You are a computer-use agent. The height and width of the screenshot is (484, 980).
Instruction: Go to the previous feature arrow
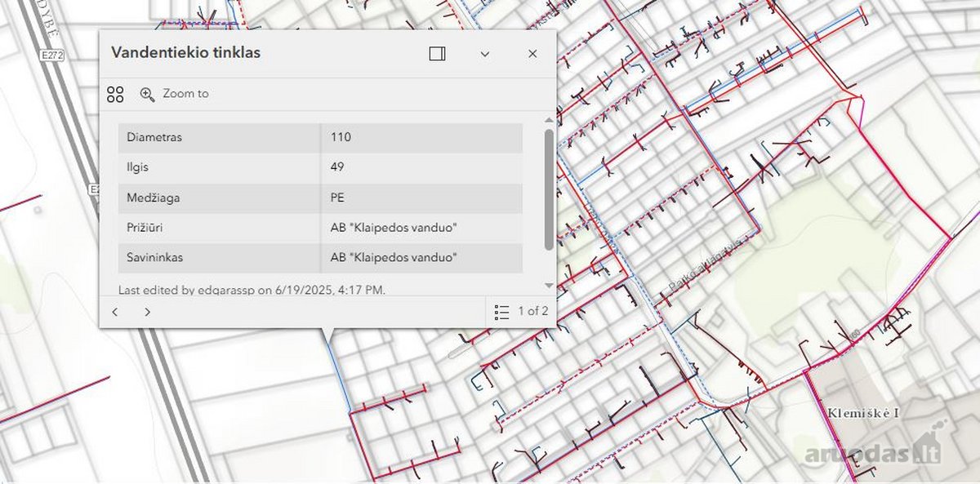pos(115,312)
